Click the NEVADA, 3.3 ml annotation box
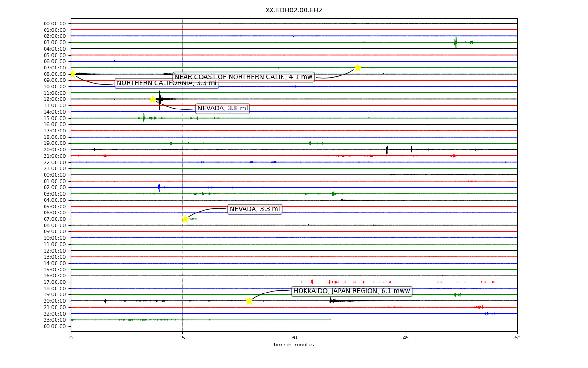Screen dimensions: 588x368 [254, 209]
